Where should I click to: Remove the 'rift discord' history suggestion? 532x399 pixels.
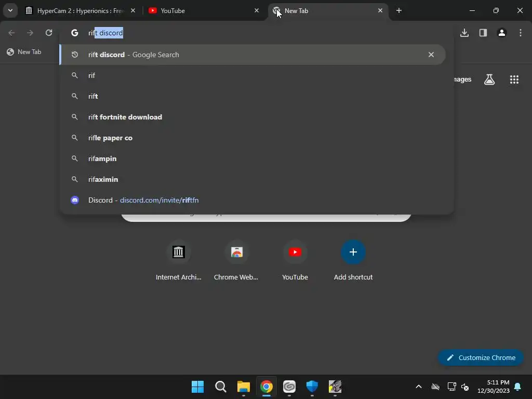[431, 55]
